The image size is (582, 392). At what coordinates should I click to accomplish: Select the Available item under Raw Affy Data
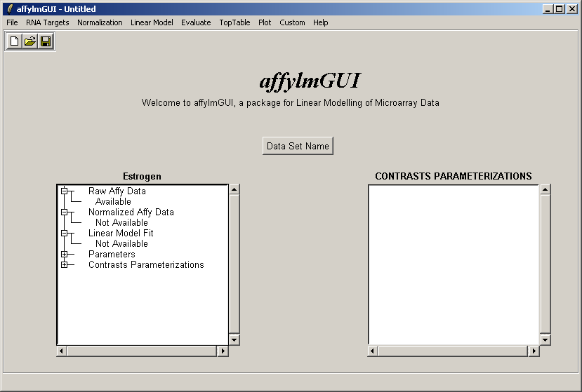click(x=113, y=201)
